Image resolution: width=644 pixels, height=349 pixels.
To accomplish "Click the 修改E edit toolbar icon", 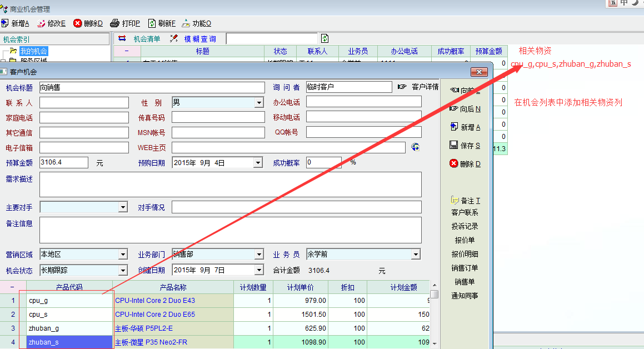I will 41,23.
